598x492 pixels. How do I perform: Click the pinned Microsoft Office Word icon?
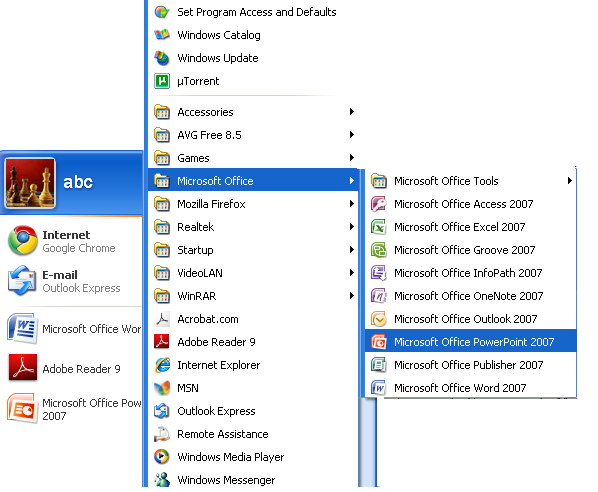[23, 329]
